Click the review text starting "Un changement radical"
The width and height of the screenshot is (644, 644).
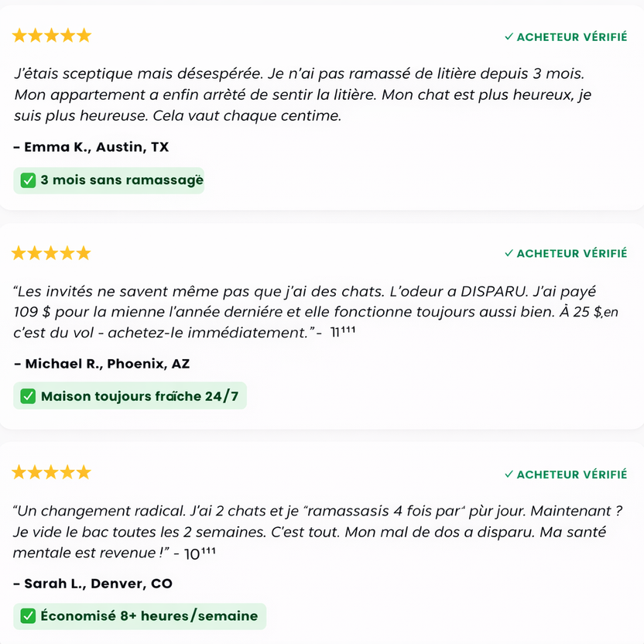point(317,533)
